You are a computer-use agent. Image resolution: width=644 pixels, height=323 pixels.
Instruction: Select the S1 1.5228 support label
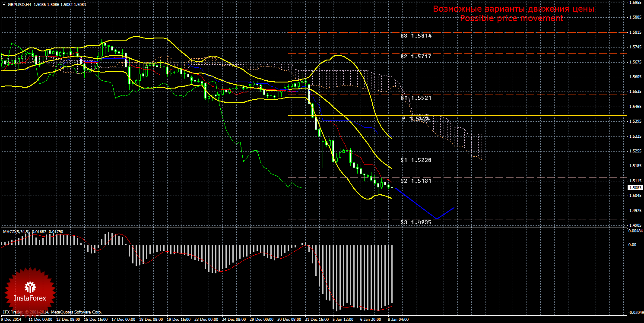(x=416, y=160)
